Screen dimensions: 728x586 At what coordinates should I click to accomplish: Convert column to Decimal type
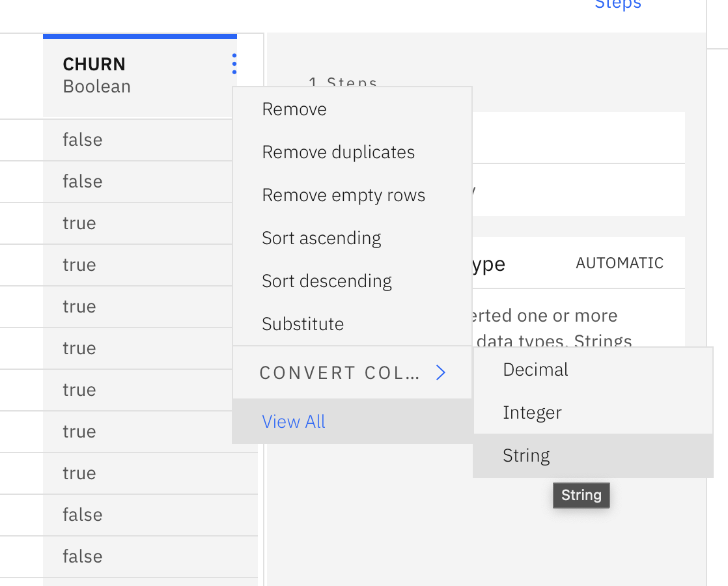point(535,370)
